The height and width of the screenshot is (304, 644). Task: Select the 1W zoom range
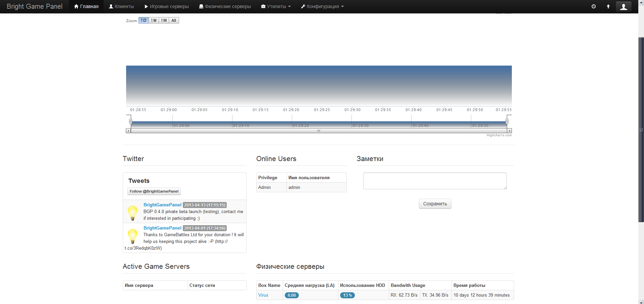point(154,20)
